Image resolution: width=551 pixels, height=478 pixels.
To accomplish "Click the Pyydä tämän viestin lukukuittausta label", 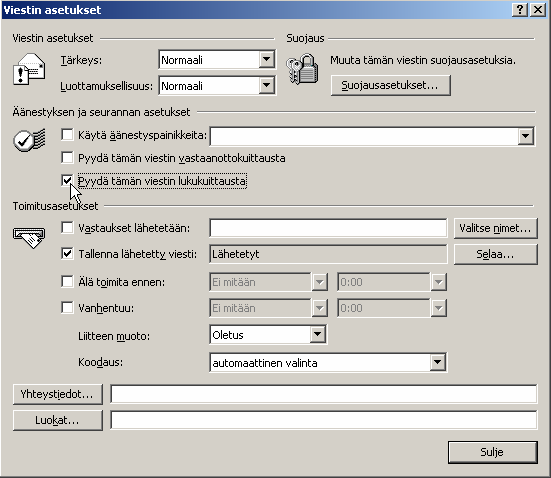I will click(162, 181).
